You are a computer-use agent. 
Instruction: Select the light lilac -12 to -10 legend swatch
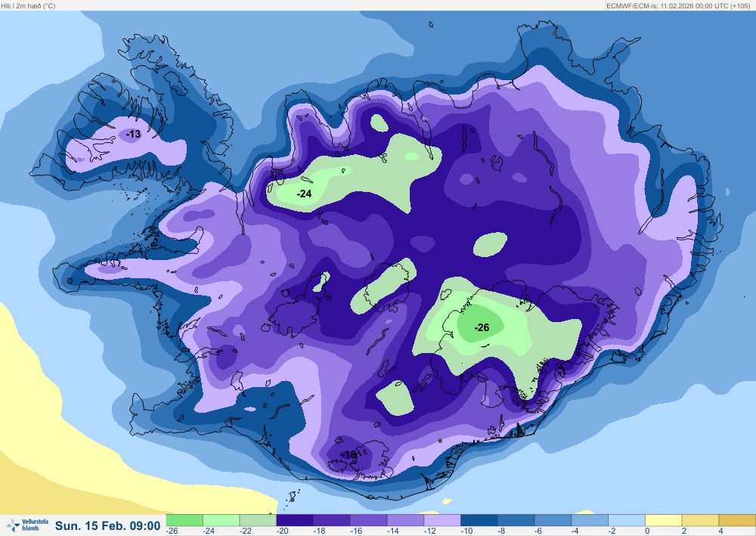(442, 520)
